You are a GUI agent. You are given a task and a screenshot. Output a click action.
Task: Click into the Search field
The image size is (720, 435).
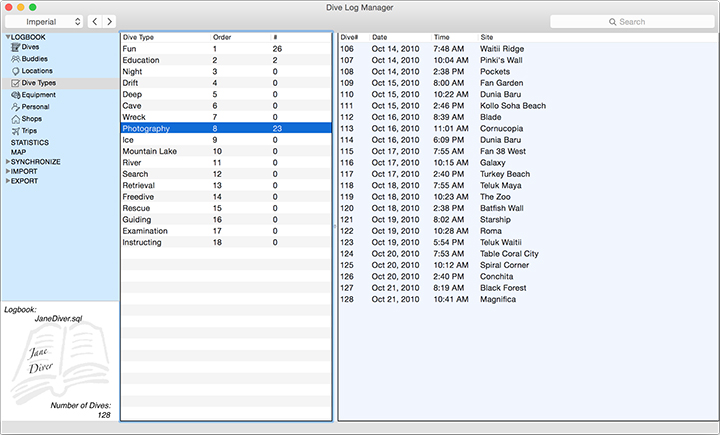point(630,21)
